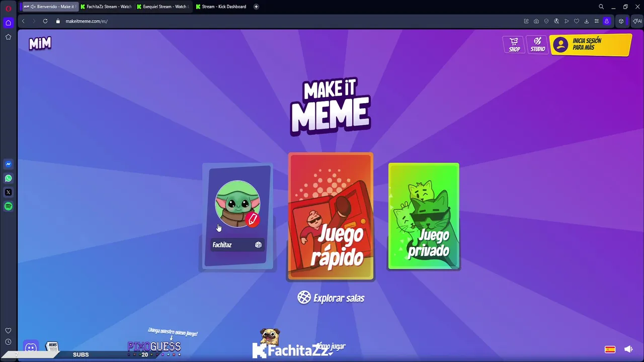Click Inicia sesión para más button

tap(590, 45)
